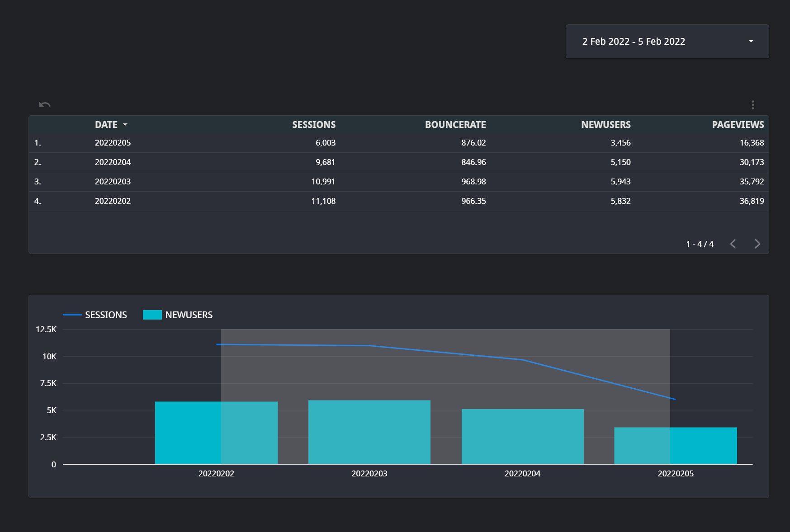This screenshot has width=790, height=532.
Task: Click the 20220203 bar in chart
Action: 369,432
